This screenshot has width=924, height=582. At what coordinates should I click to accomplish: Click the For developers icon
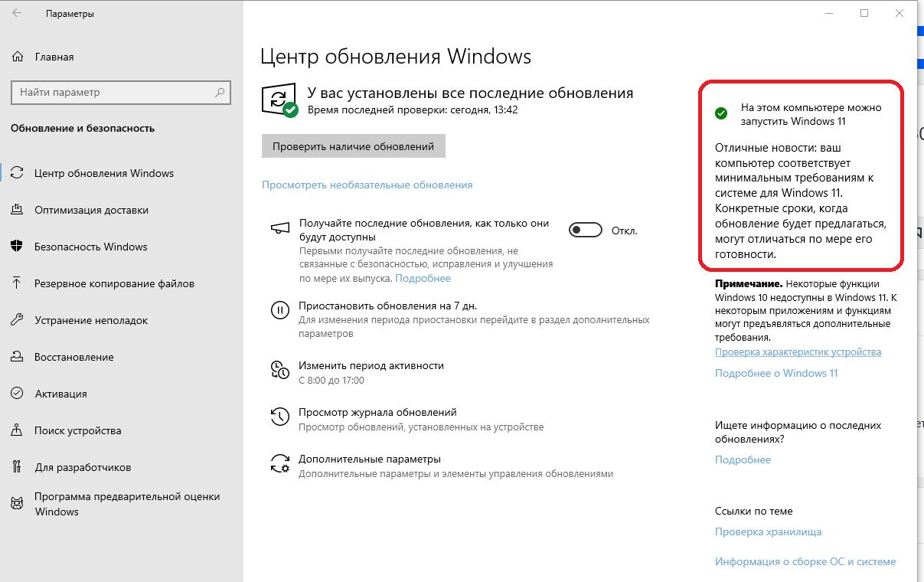[18, 467]
